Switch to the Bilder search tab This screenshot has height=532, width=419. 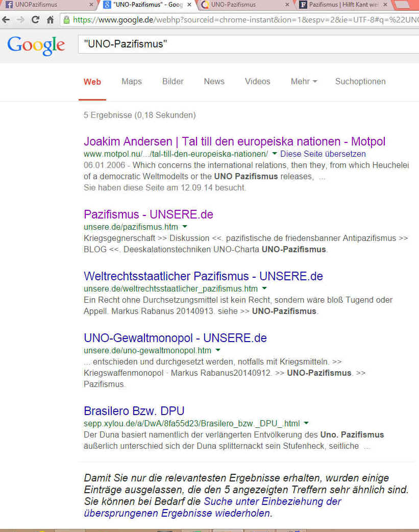173,81
